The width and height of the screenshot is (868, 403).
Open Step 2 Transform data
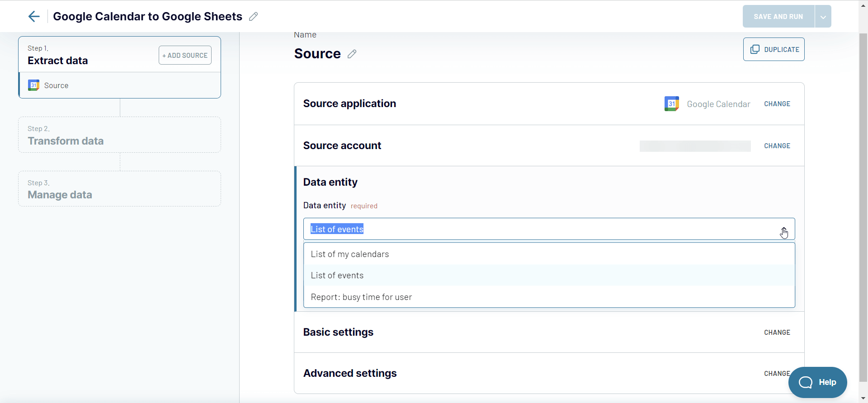119,135
